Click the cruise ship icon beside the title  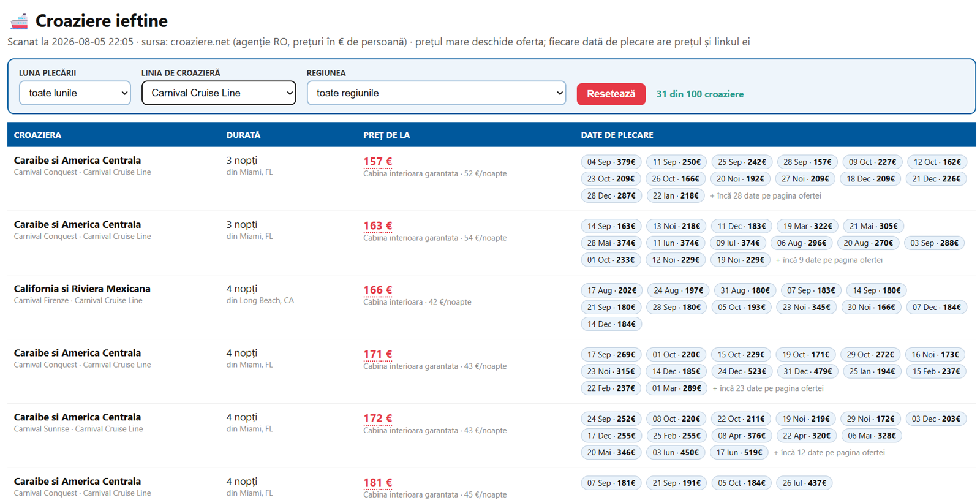pyautogui.click(x=19, y=21)
